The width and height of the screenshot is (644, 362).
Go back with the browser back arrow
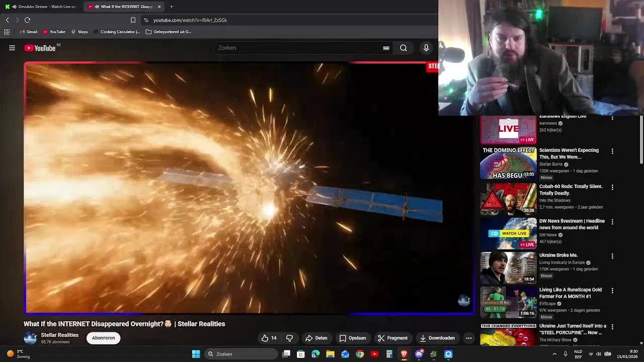[x=8, y=20]
